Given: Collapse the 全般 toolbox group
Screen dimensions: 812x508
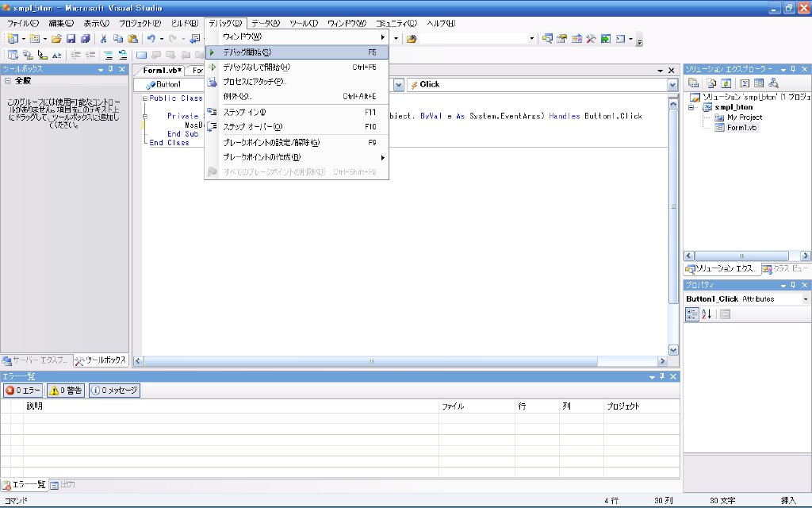Looking at the screenshot, I should pos(8,80).
